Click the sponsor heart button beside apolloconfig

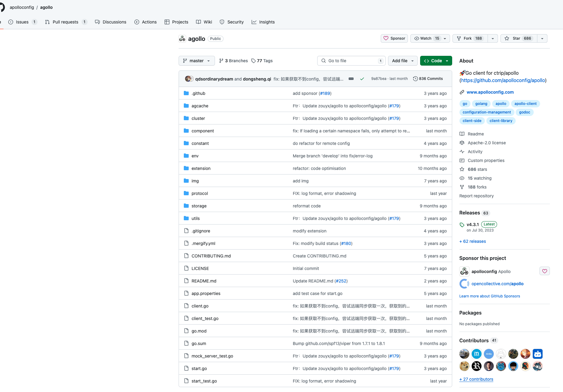coord(544,271)
